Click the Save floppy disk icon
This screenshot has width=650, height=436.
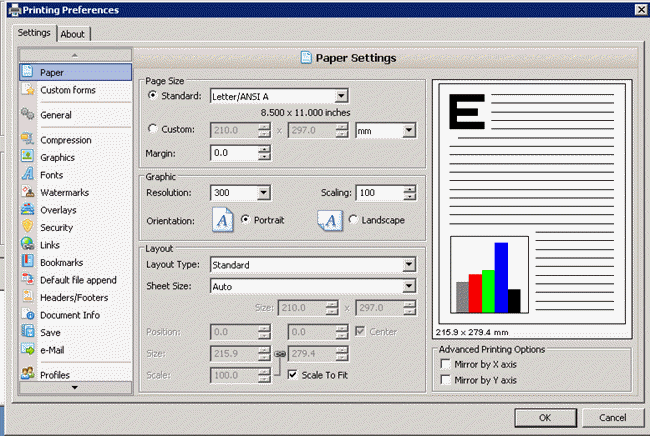point(27,331)
